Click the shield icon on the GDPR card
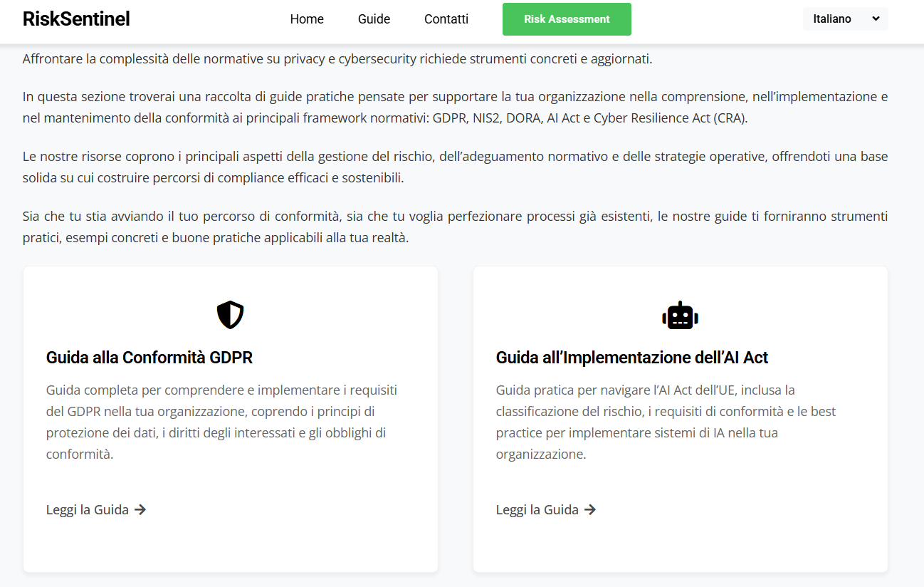924x587 pixels. click(230, 314)
